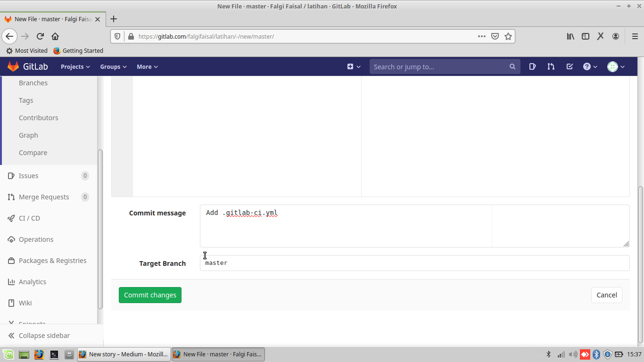
Task: View assigned merge requests in the navbar
Action: click(551, 66)
